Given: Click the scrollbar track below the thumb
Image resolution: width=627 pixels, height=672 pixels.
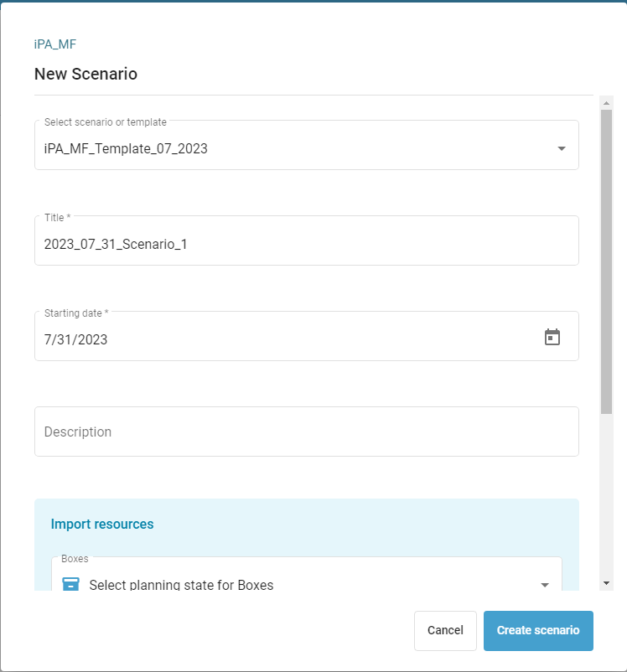Looking at the screenshot, I should tap(606, 495).
